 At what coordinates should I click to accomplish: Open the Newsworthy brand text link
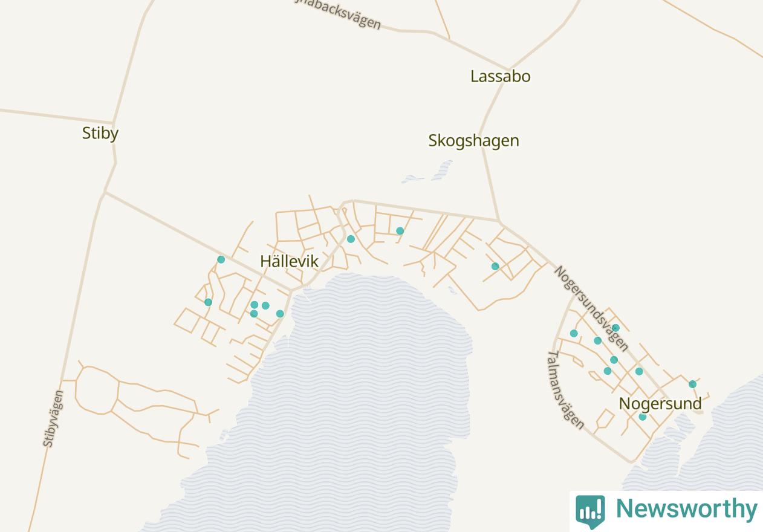click(x=686, y=509)
